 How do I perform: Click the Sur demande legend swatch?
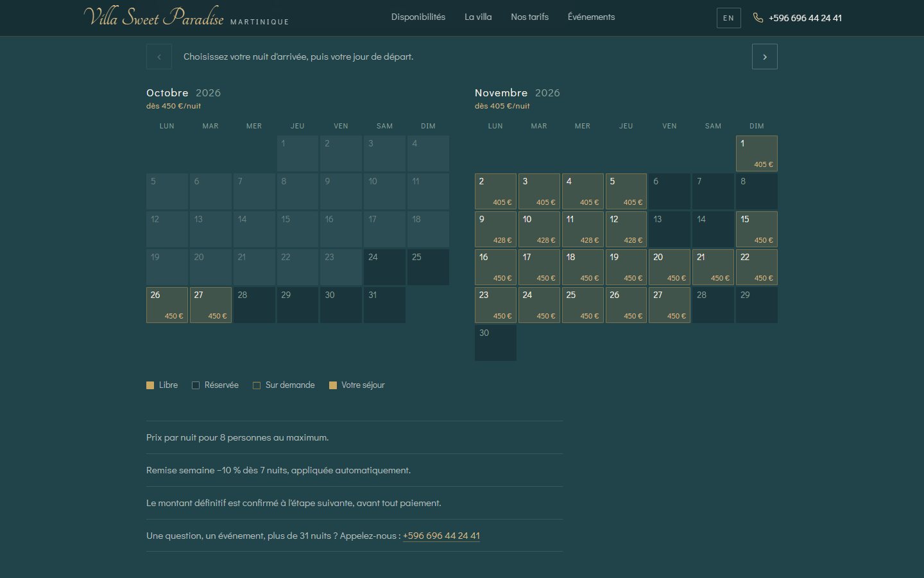pos(257,385)
